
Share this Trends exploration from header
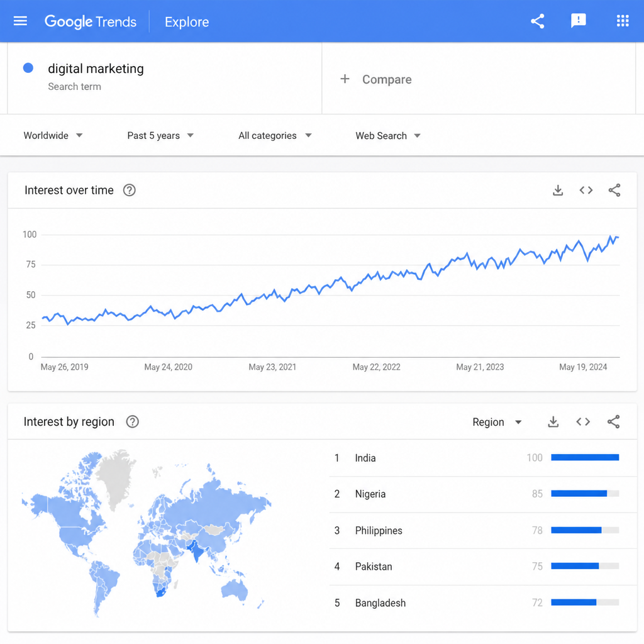(537, 21)
